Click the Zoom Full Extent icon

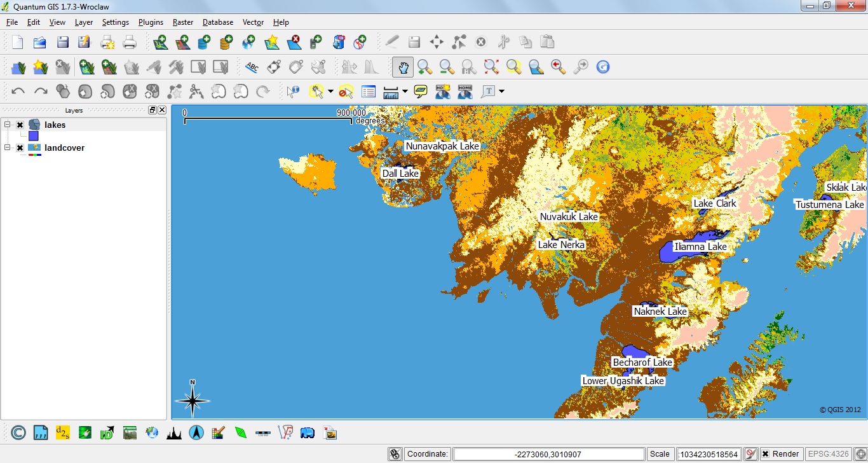(491, 67)
